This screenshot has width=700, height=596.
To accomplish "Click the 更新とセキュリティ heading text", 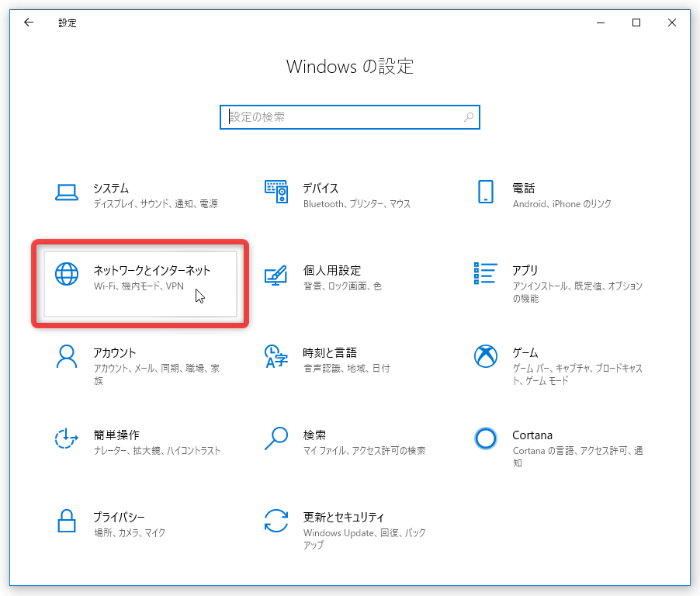I will coord(343,517).
